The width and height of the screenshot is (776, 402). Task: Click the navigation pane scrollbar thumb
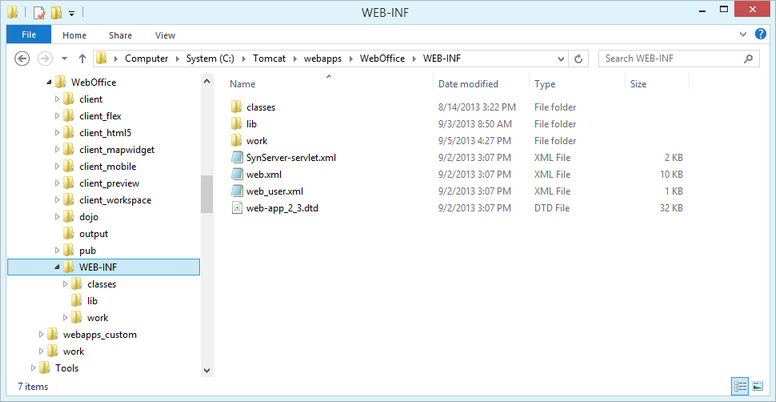pos(207,194)
